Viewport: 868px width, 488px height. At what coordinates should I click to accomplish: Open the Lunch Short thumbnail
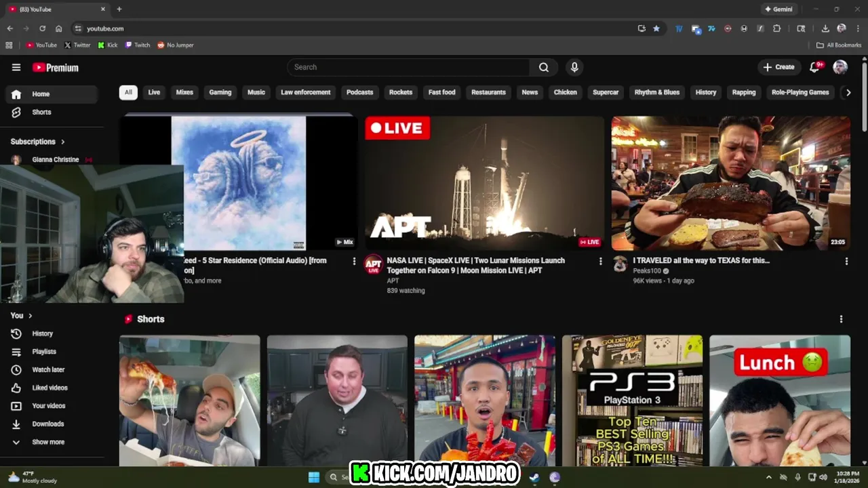pyautogui.click(x=780, y=401)
